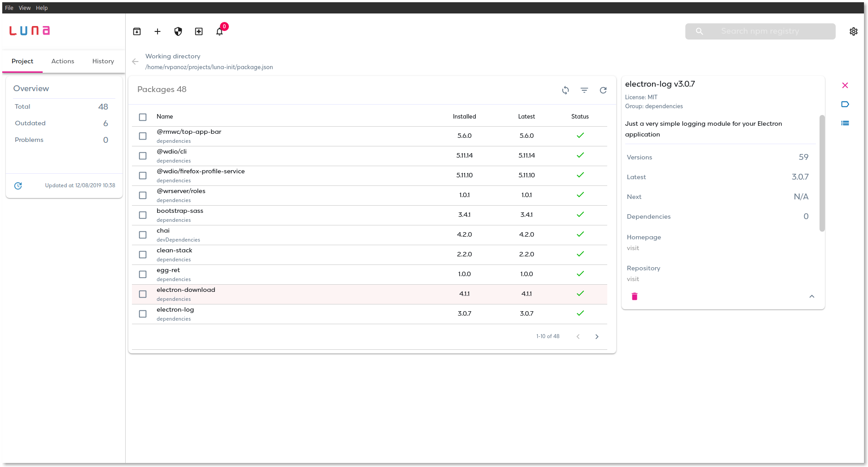Viewport: 868px width, 467px height.
Task: Check the bootstrap-sass checkbox
Action: point(143,215)
